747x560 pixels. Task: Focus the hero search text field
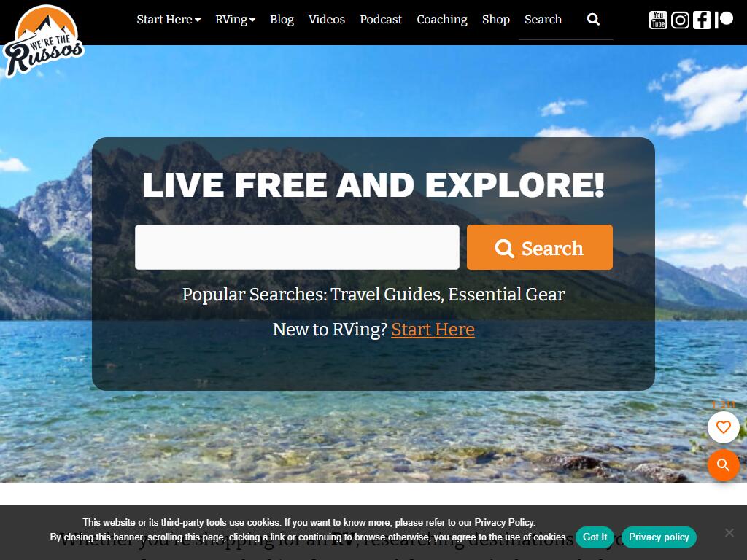pyautogui.click(x=297, y=247)
